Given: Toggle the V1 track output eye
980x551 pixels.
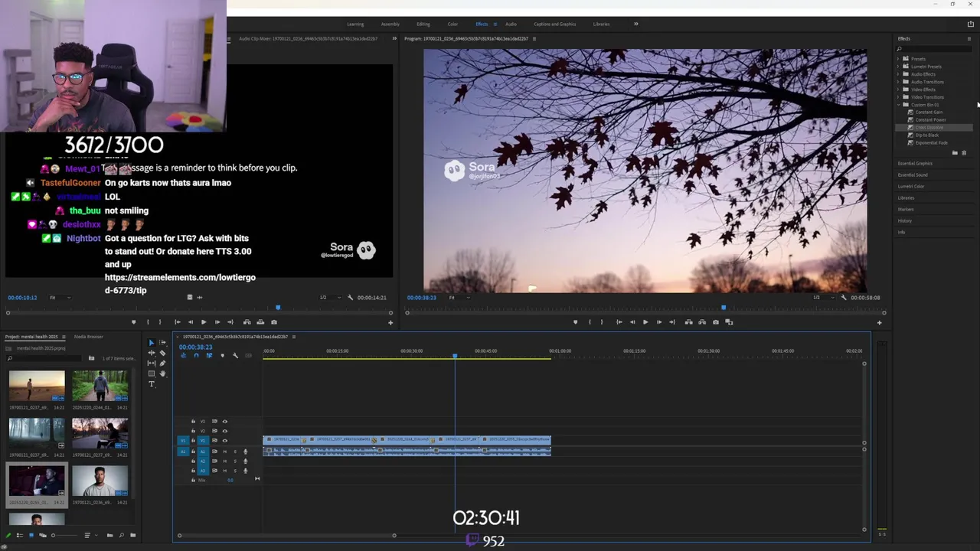Looking at the screenshot, I should pyautogui.click(x=225, y=441).
